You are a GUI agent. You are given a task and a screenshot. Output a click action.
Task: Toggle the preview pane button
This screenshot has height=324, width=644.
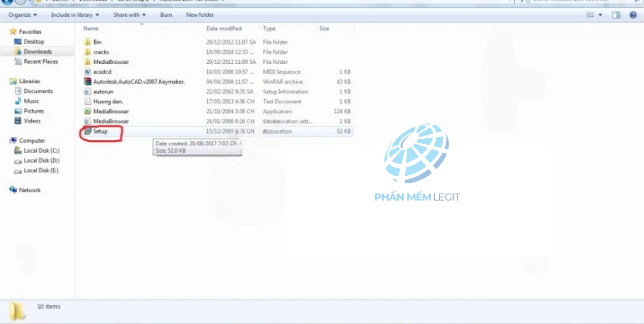click(x=616, y=15)
